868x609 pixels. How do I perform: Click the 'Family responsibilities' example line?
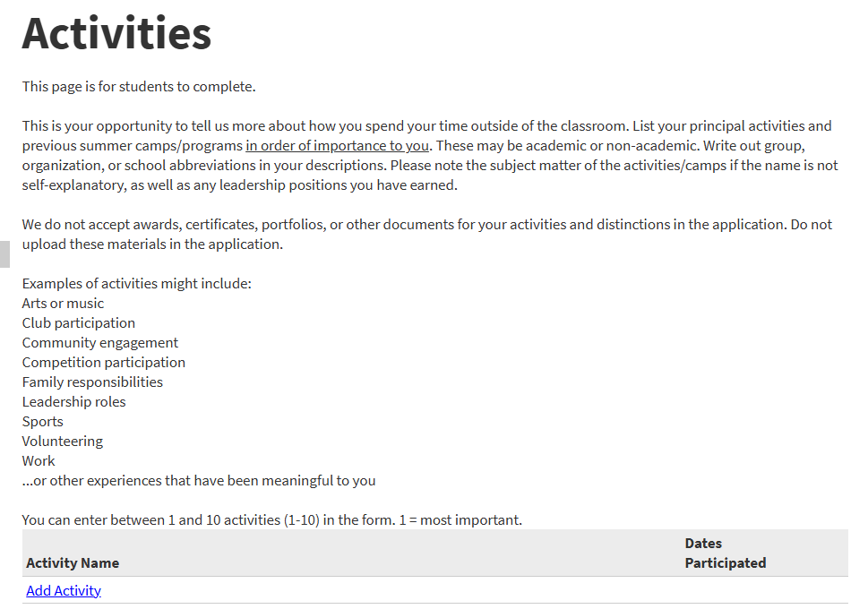(x=92, y=382)
